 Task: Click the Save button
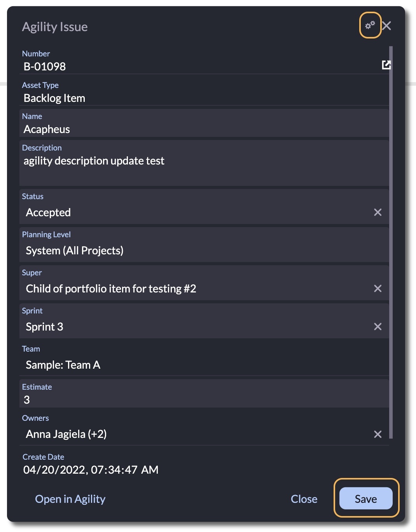(366, 499)
